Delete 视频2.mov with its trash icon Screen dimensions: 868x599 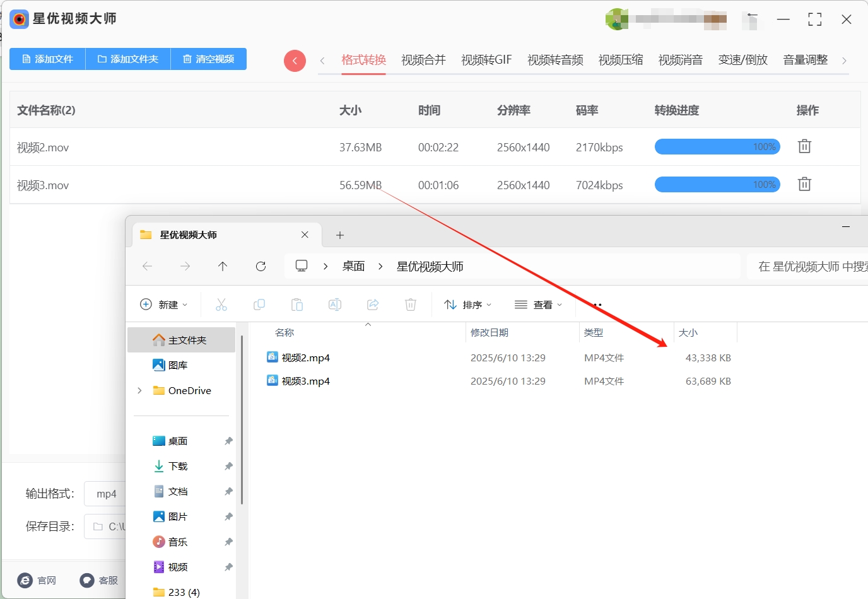pyautogui.click(x=804, y=146)
